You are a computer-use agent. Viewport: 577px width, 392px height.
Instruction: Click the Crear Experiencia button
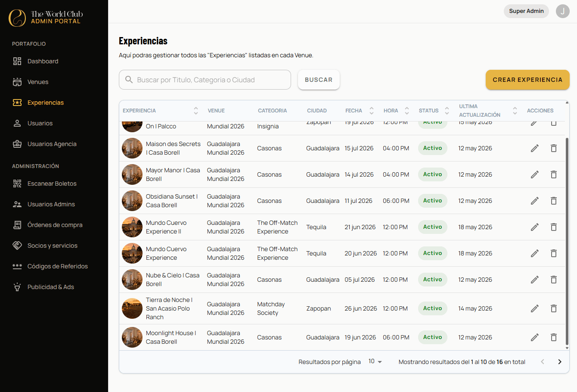tap(527, 80)
